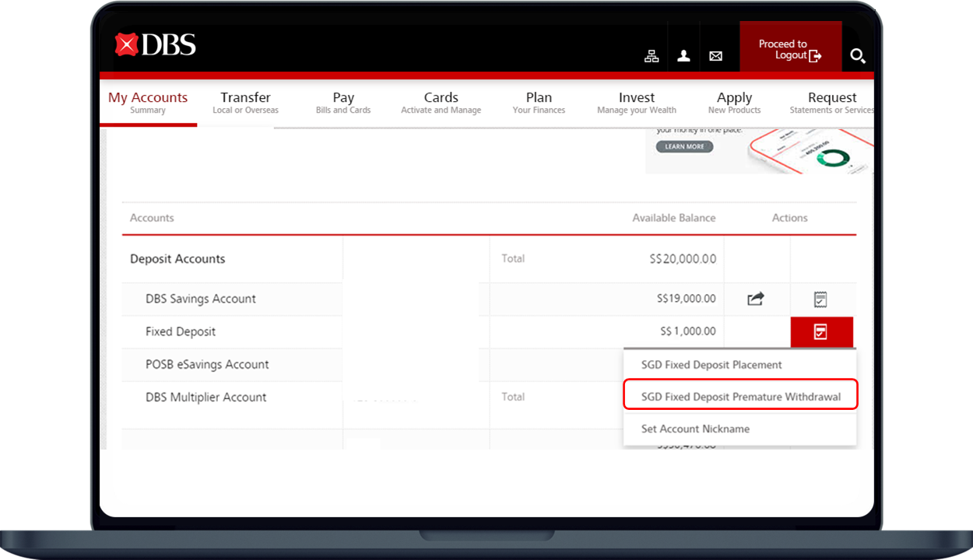Click red actions icon for Fixed Deposit
Screen dimensions: 973x560
pos(821,332)
